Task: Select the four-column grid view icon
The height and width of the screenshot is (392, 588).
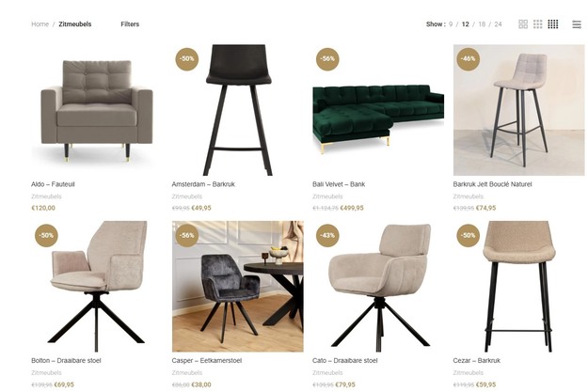Action: 553,24
